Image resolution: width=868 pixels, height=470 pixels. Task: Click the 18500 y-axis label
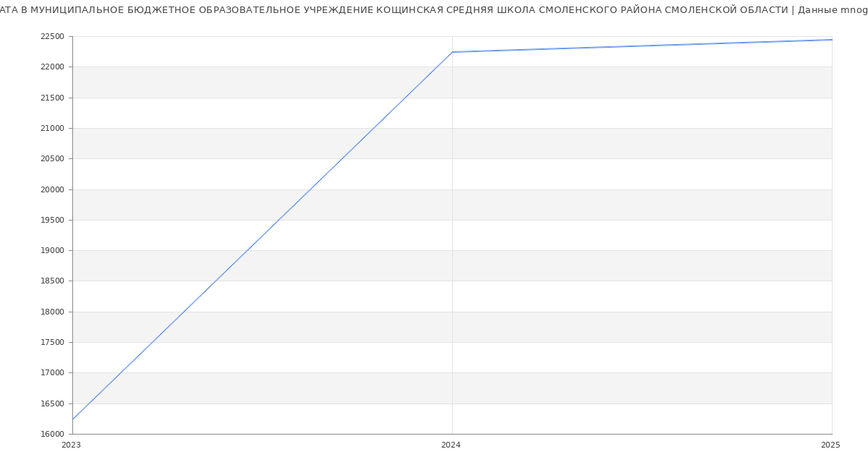pos(53,281)
